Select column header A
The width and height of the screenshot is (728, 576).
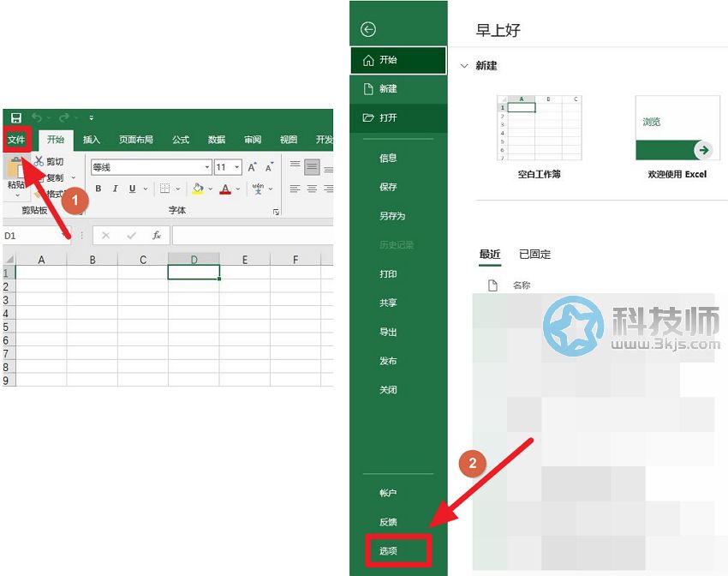point(41,260)
